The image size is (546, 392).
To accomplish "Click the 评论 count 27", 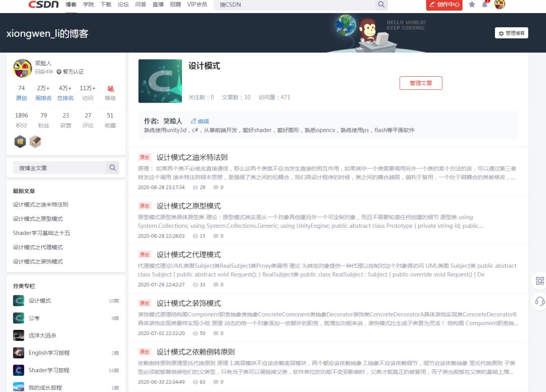I will point(88,116).
